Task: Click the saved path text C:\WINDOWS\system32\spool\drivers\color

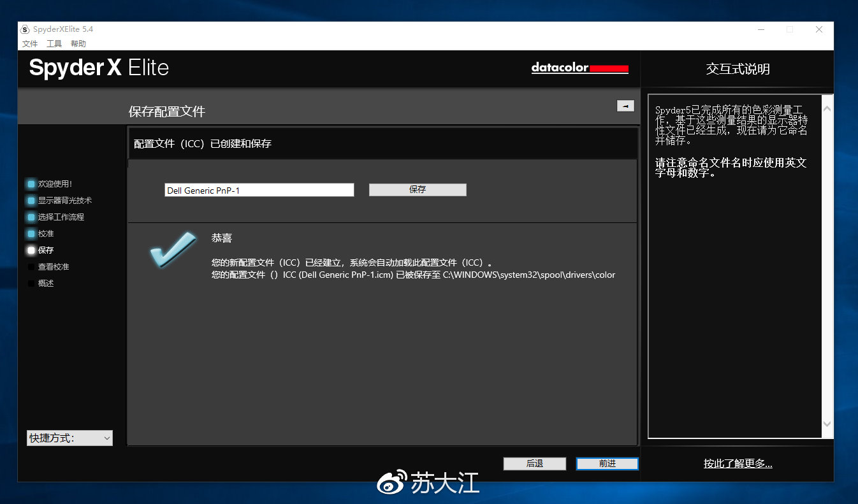Action: 529,275
